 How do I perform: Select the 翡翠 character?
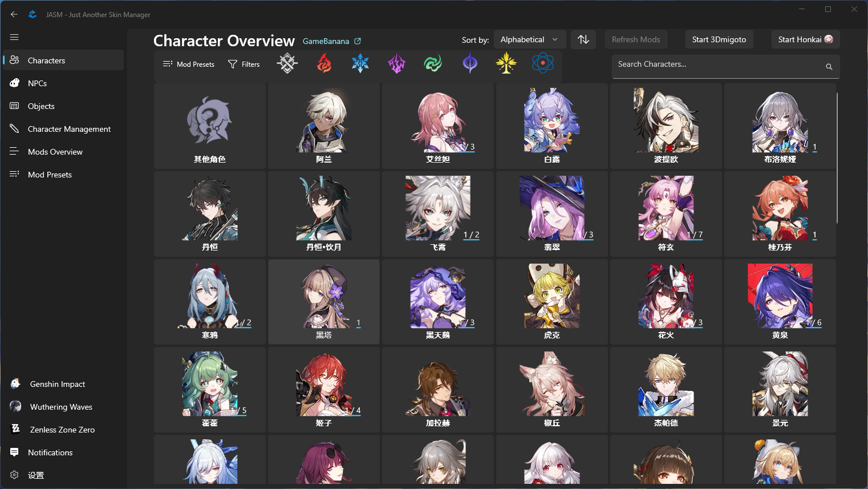click(552, 214)
